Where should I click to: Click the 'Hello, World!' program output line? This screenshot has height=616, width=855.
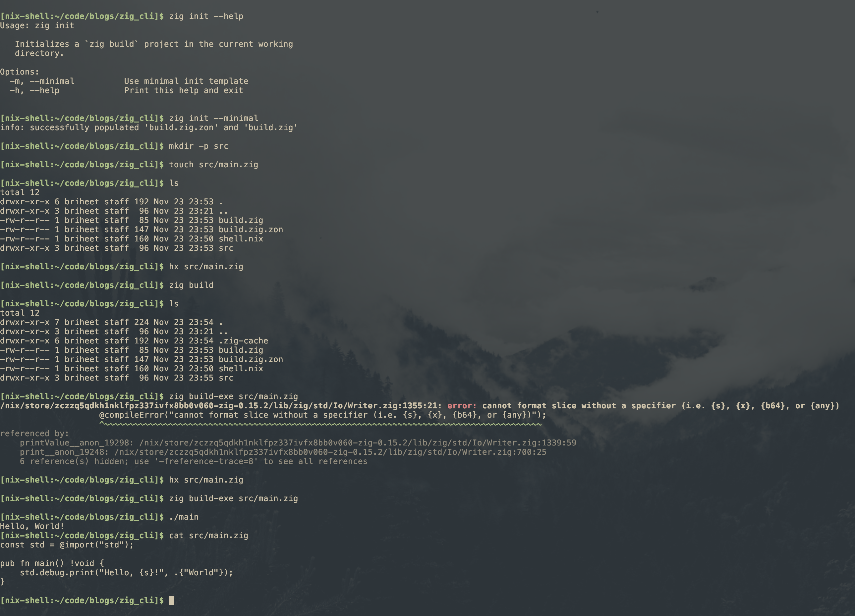pyautogui.click(x=32, y=526)
